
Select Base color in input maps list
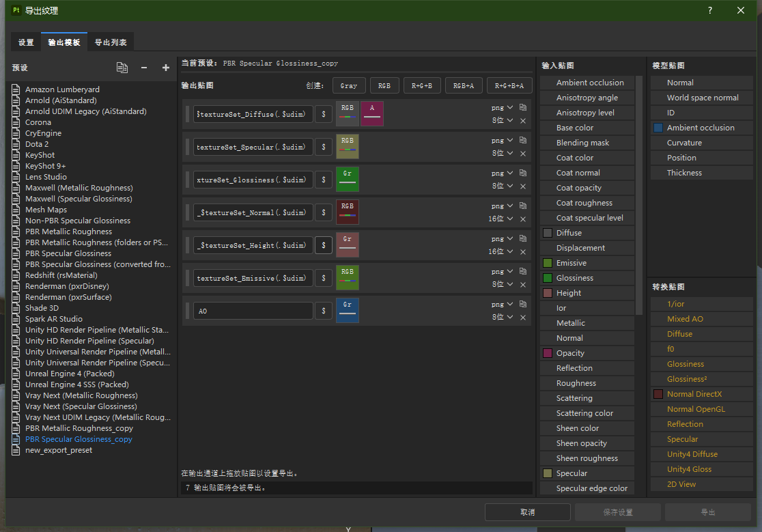[x=587, y=128]
